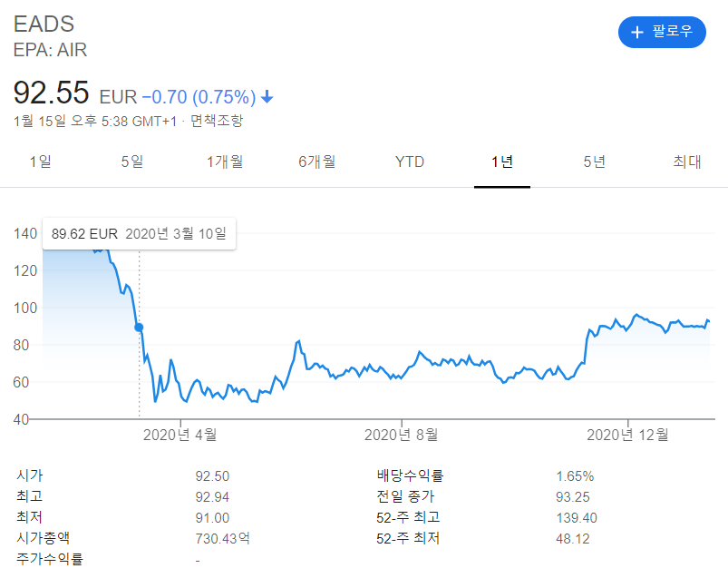728x578 pixels.
Task: Click the 최고 high label
Action: (30, 496)
